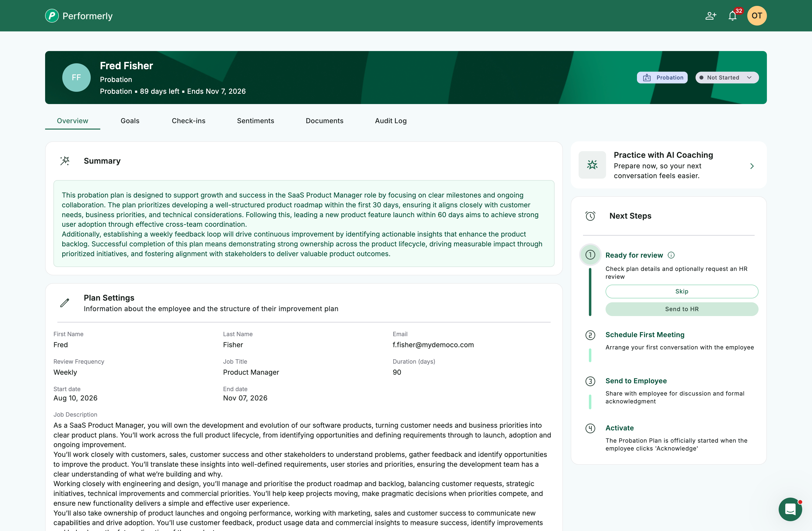Select step 2 Schedule First Meeting
Screen dimensions: 812x531
point(645,335)
